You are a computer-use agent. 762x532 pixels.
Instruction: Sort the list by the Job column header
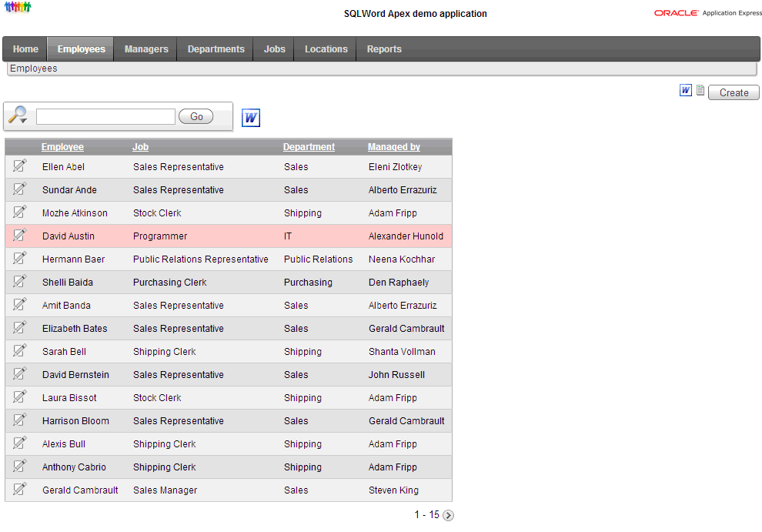[140, 147]
